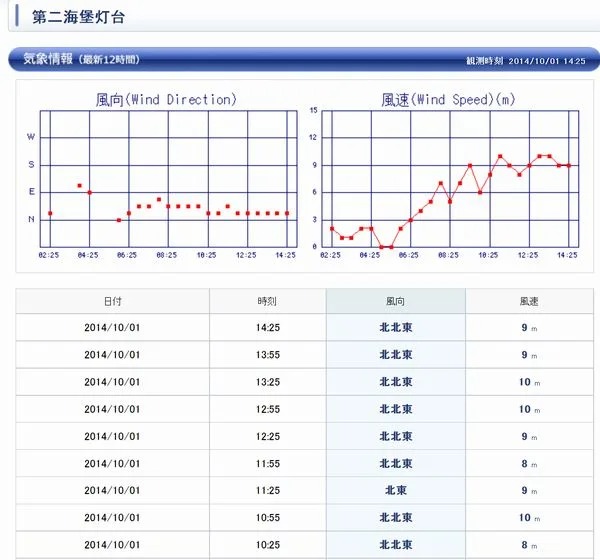Click the 日付 column header

[114, 301]
